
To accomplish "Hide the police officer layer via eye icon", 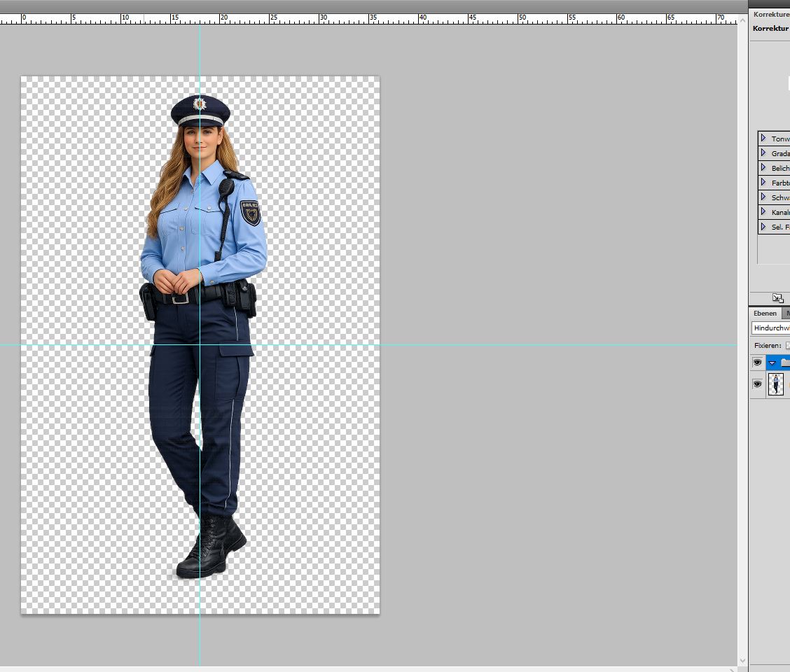I will coord(757,384).
